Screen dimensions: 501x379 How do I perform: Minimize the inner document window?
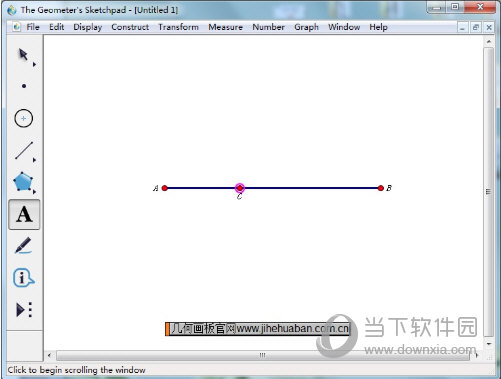462,28
